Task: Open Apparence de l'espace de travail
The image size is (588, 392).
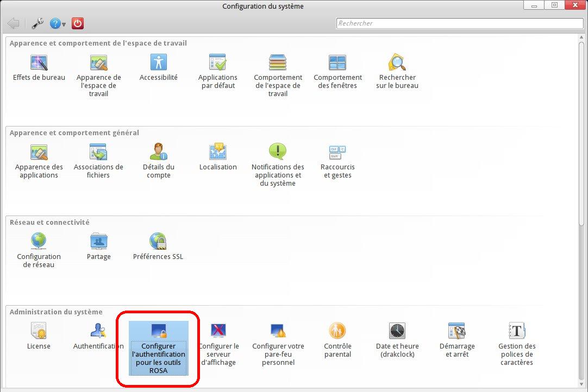Action: (x=98, y=76)
